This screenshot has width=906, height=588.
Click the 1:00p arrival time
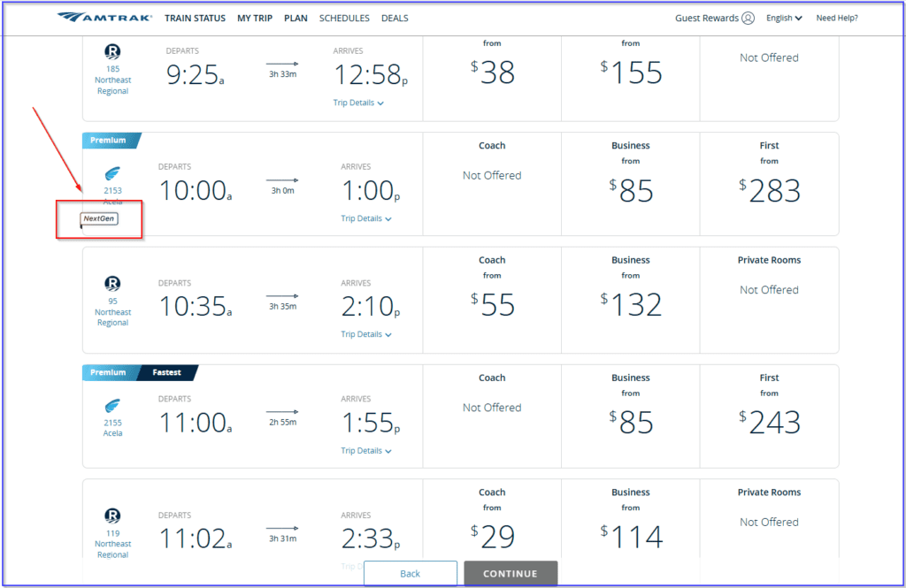pyautogui.click(x=371, y=190)
